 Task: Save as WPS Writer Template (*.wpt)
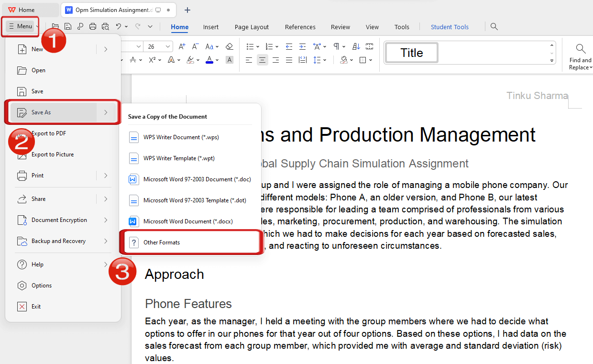[190, 158]
